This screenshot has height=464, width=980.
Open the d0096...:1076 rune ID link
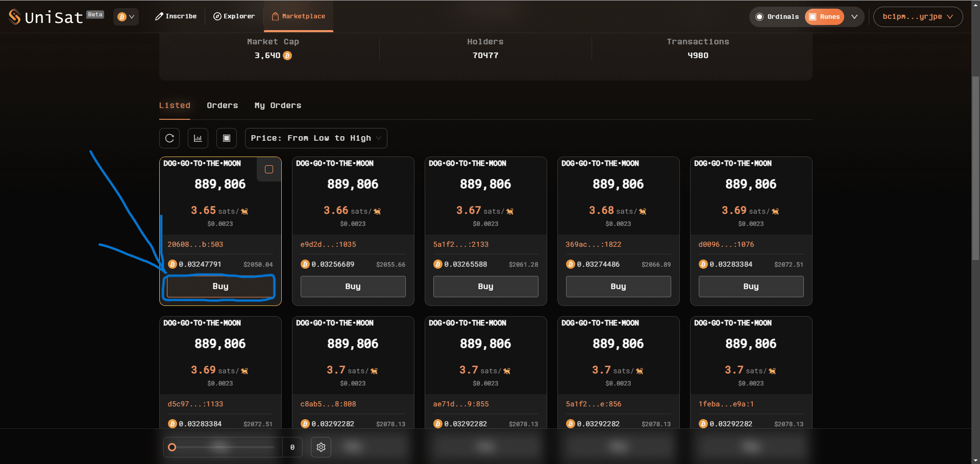tap(726, 245)
